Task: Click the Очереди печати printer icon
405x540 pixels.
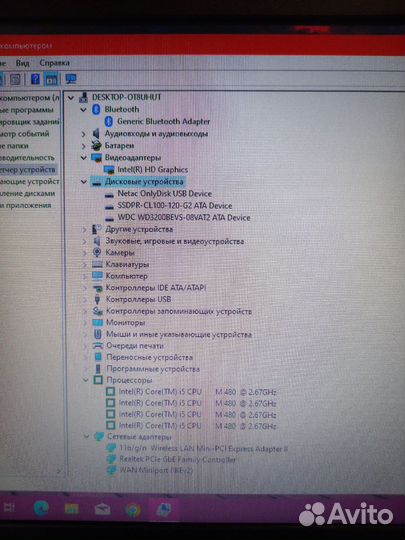Action: coord(98,346)
